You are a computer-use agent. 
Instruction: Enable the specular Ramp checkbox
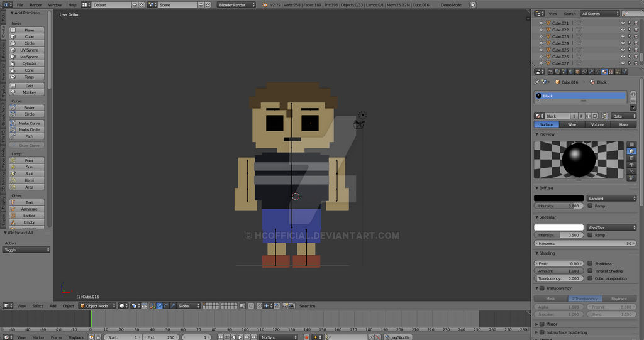[590, 235]
